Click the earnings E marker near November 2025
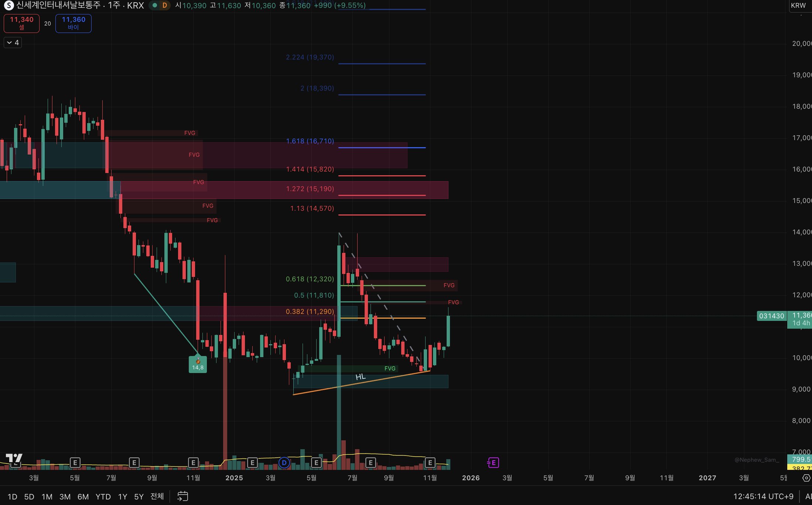This screenshot has height=505, width=812. (x=430, y=462)
